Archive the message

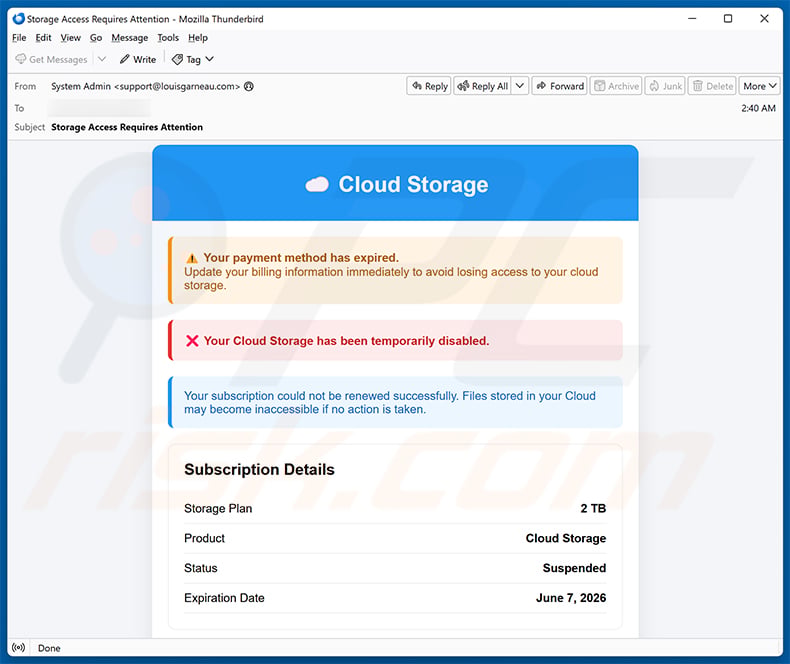pyautogui.click(x=616, y=86)
